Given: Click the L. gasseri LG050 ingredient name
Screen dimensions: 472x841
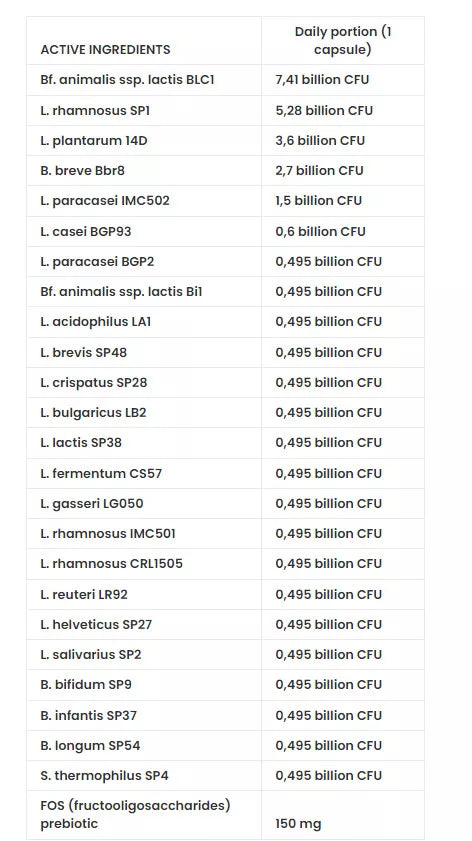Looking at the screenshot, I should tap(92, 503).
